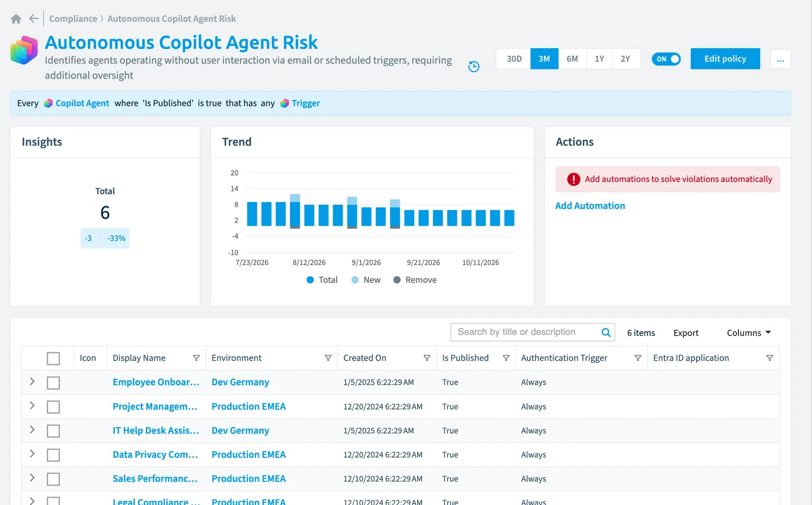Expand the Employee Onboar... row
812x505 pixels.
click(32, 381)
